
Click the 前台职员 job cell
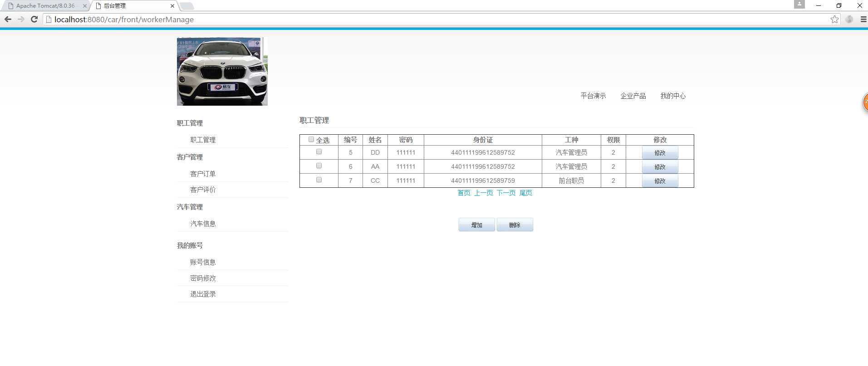point(571,181)
